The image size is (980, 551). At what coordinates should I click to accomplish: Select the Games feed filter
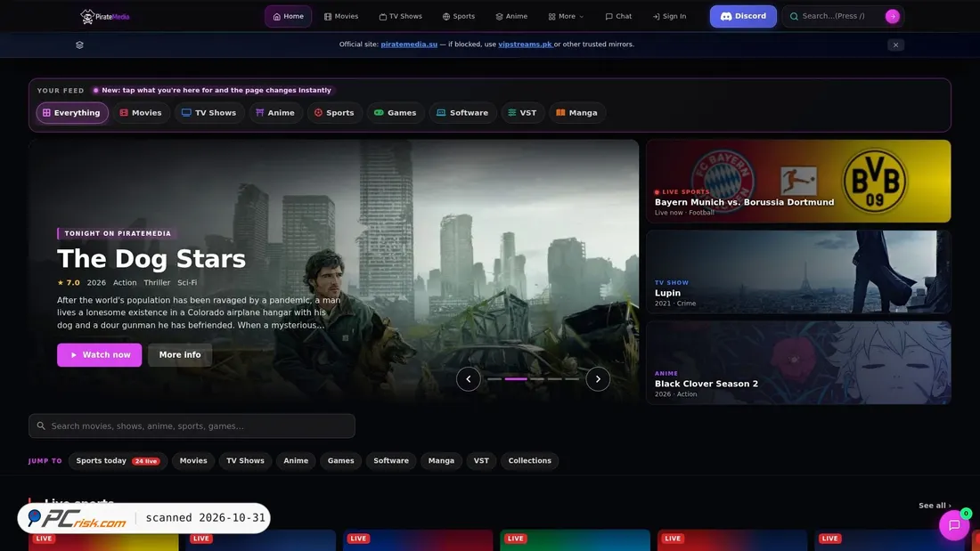tap(396, 113)
